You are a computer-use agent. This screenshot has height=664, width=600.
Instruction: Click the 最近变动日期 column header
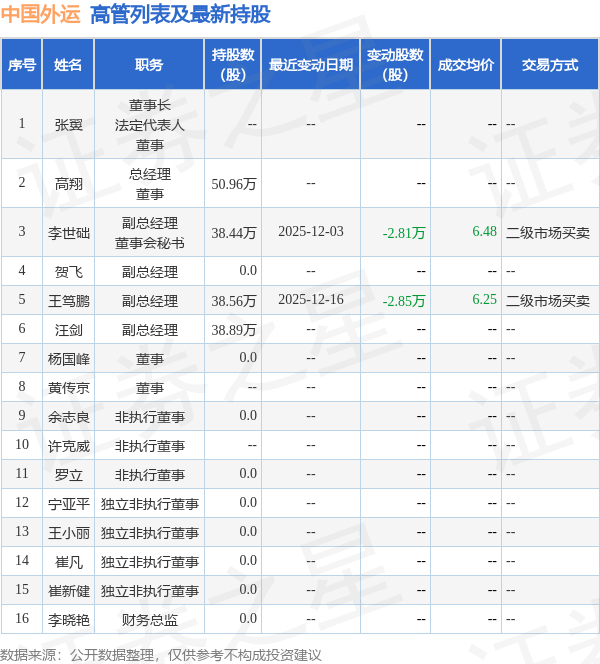pos(311,65)
